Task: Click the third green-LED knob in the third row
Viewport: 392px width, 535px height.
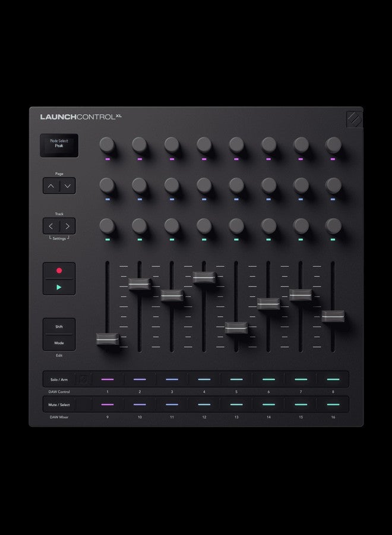Action: tap(172, 225)
